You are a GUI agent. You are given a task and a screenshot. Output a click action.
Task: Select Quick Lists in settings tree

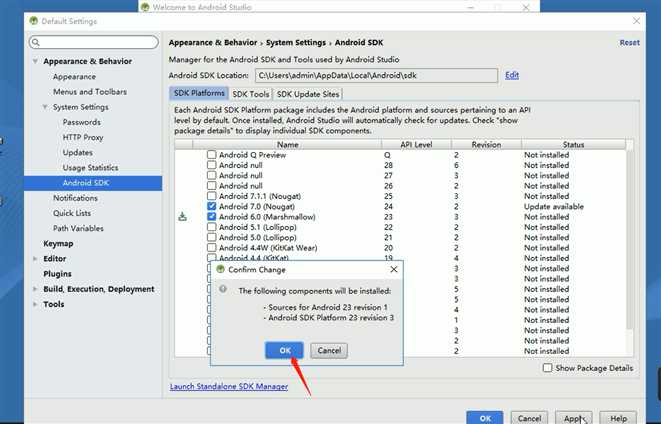click(72, 213)
